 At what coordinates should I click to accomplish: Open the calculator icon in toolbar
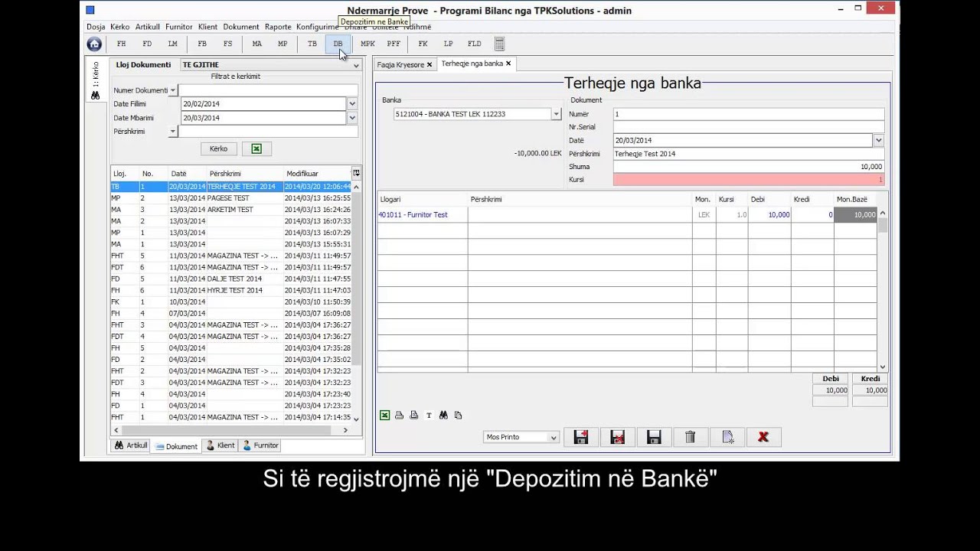(499, 44)
